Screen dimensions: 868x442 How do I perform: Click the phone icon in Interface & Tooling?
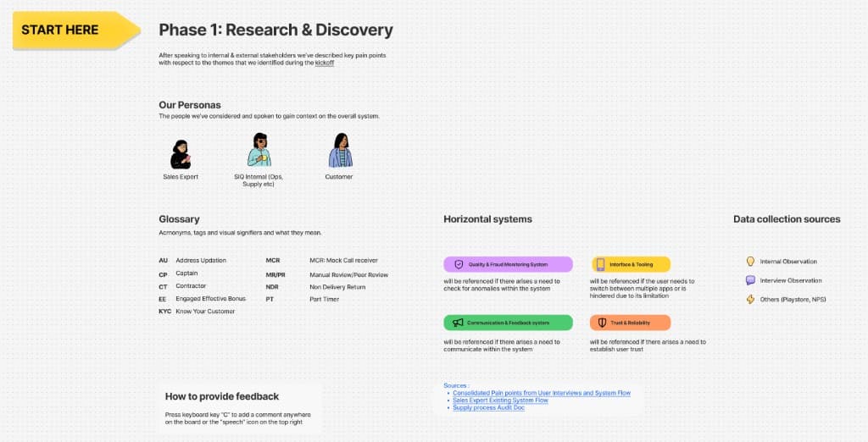(x=601, y=264)
